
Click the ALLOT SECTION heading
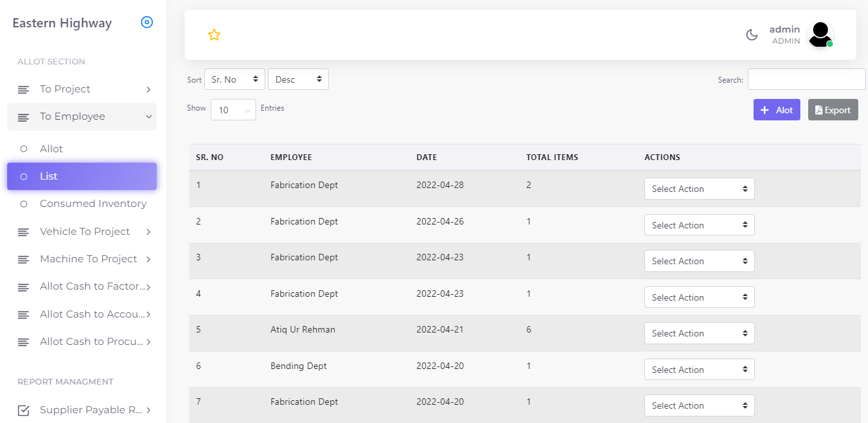[x=51, y=62]
